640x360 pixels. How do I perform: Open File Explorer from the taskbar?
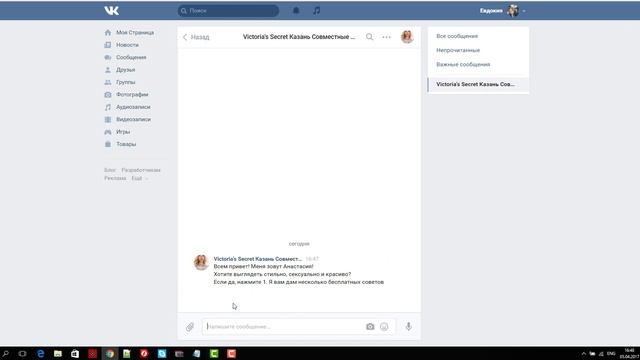pos(58,353)
